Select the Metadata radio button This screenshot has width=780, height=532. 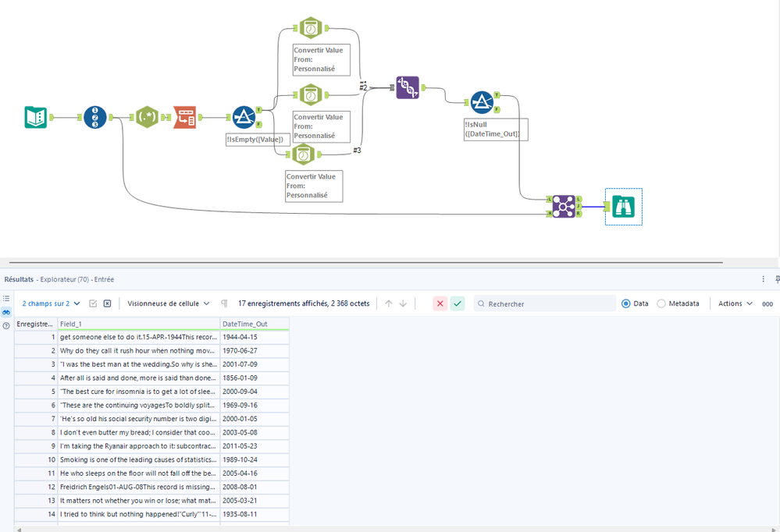661,303
